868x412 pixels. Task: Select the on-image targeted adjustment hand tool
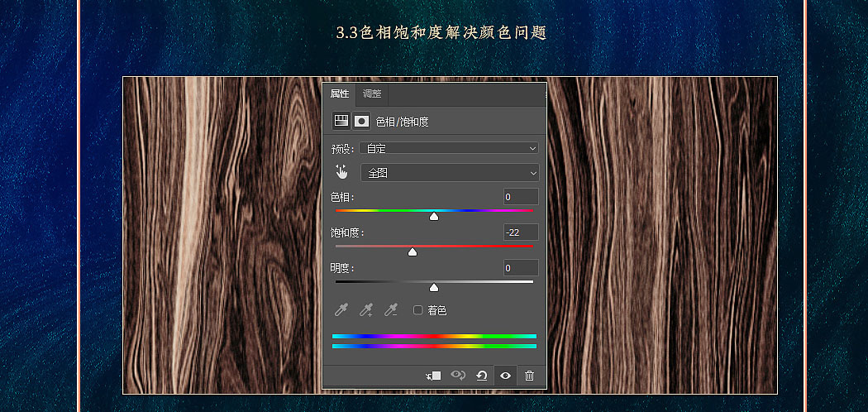click(x=342, y=172)
